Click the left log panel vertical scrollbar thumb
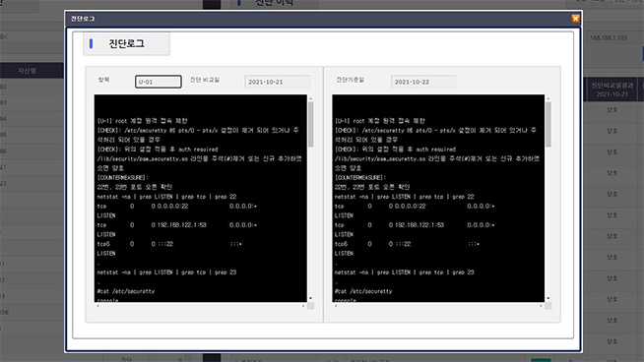Image resolution: width=644 pixels, height=362 pixels. coord(311,124)
